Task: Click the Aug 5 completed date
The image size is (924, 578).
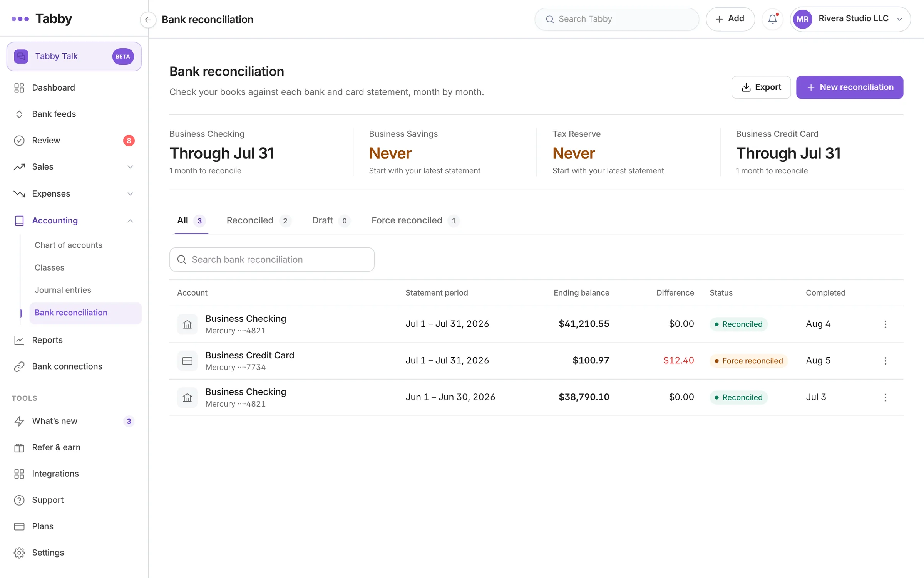Action: point(818,361)
